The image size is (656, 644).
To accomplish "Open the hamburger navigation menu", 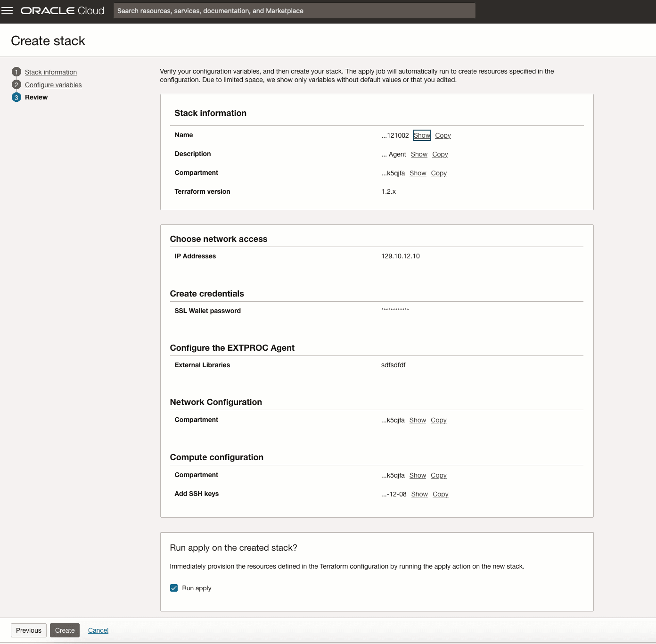I will click(7, 10).
